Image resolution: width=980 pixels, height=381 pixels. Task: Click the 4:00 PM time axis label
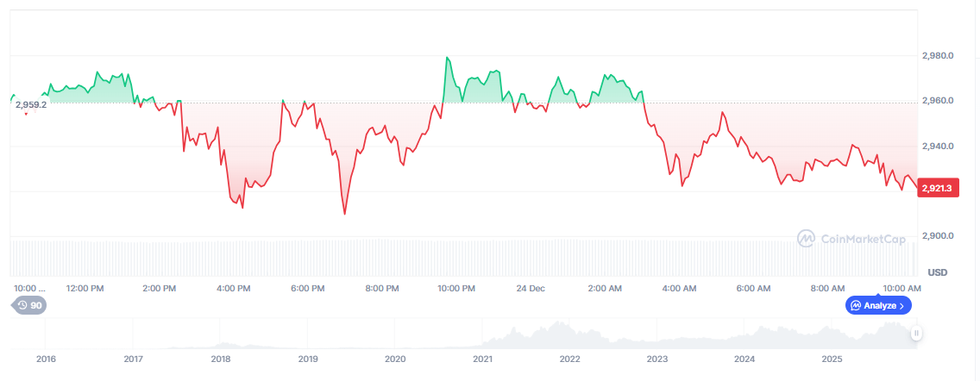click(x=234, y=288)
